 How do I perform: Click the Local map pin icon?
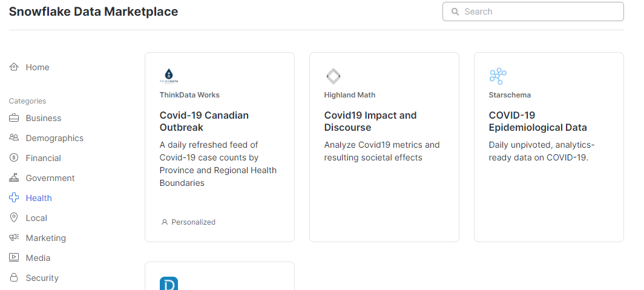14,218
